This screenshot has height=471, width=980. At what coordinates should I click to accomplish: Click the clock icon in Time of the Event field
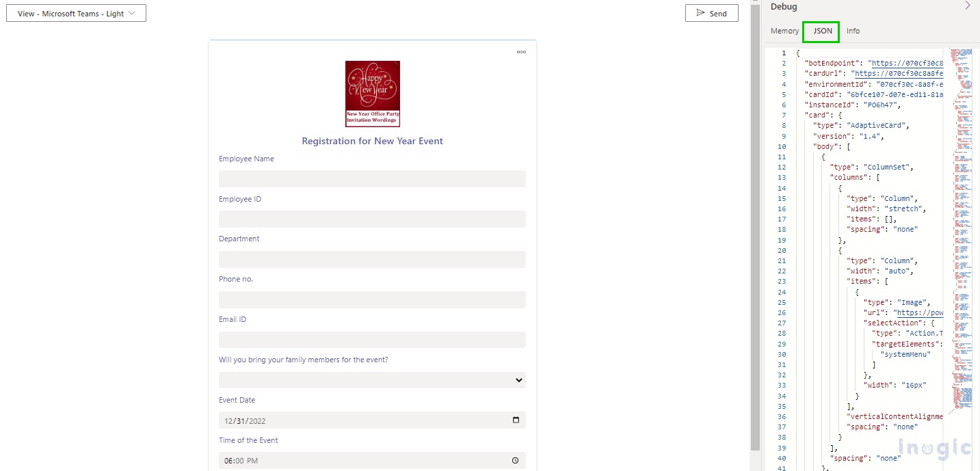[x=516, y=461]
